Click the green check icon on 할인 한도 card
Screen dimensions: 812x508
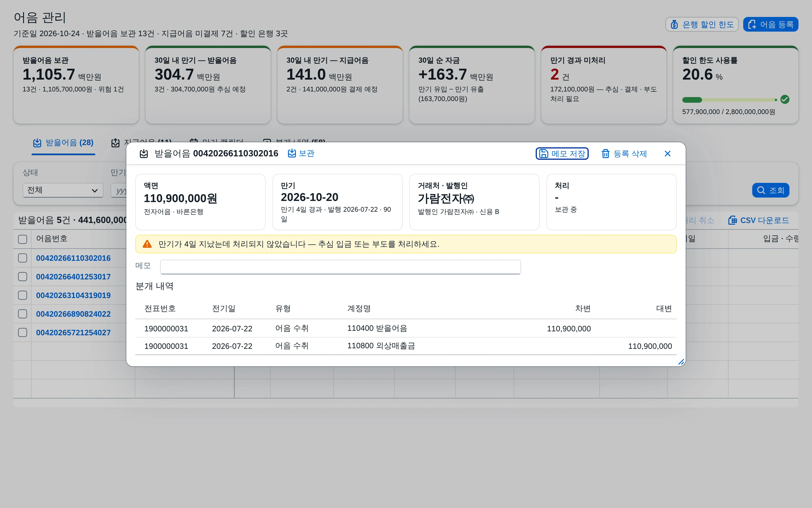(785, 99)
